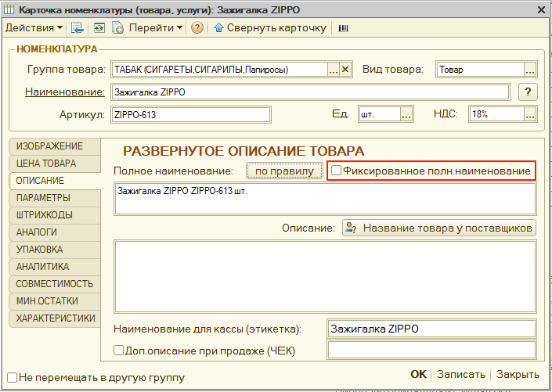Click the Вид товара text field

pyautogui.click(x=480, y=70)
